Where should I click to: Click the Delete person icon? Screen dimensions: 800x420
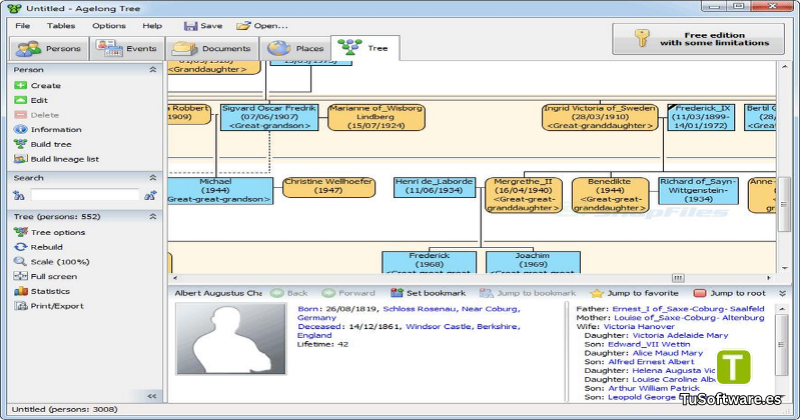[x=20, y=115]
